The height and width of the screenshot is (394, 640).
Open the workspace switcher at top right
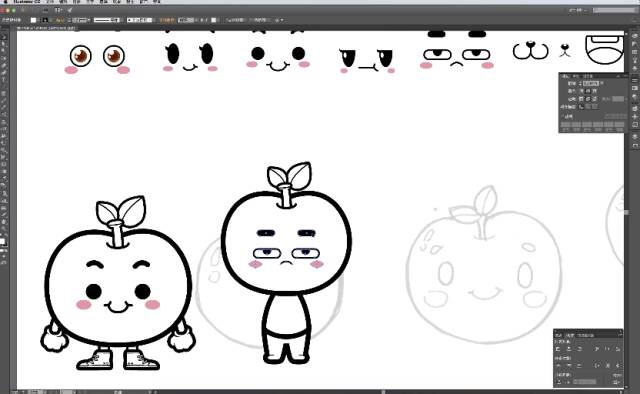click(579, 10)
